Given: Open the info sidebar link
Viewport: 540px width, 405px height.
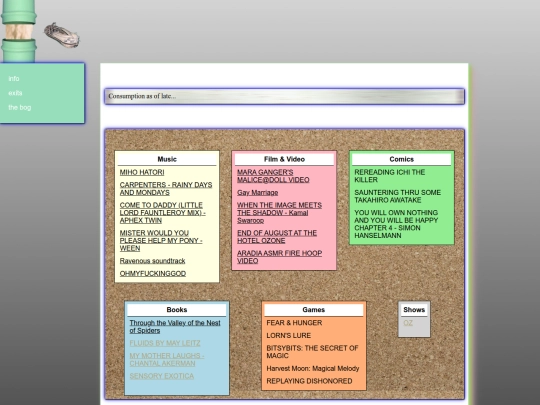Looking at the screenshot, I should 14,79.
